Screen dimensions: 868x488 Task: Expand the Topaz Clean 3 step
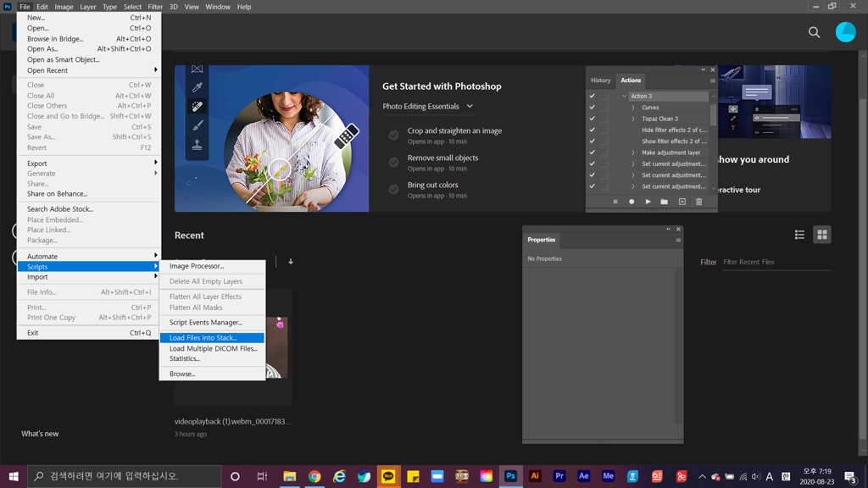tap(633, 119)
